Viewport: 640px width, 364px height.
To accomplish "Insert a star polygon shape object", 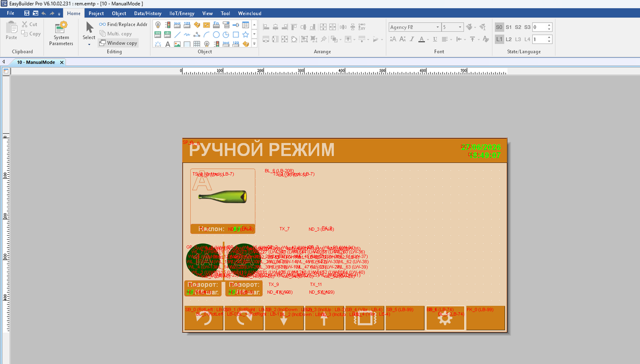I will pyautogui.click(x=245, y=34).
